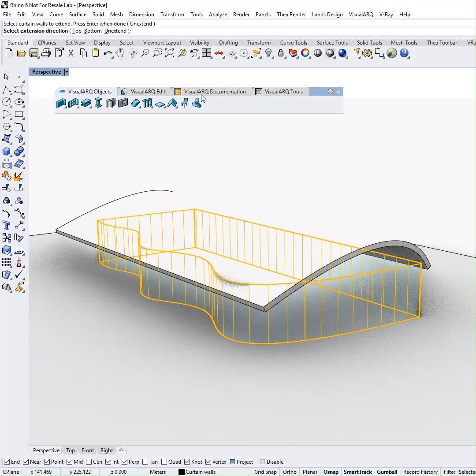Select the VisualARQ Window tool
476x476 pixels.
pos(123,103)
